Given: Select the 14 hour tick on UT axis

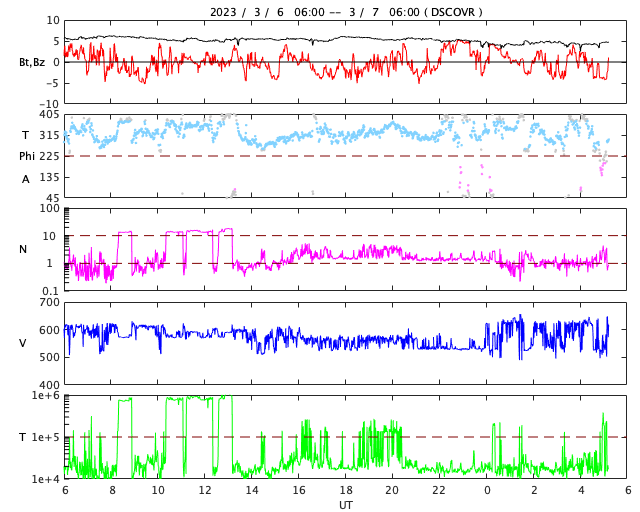Looking at the screenshot, I should (252, 490).
